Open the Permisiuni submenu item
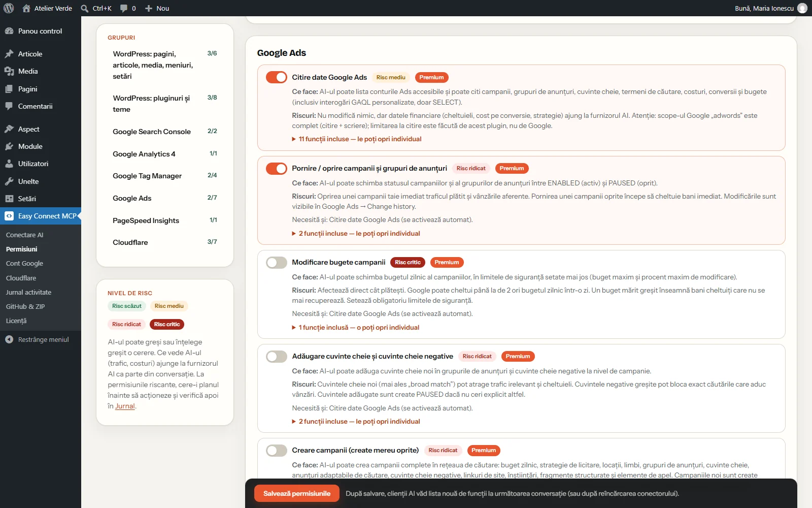812x508 pixels. pyautogui.click(x=22, y=249)
